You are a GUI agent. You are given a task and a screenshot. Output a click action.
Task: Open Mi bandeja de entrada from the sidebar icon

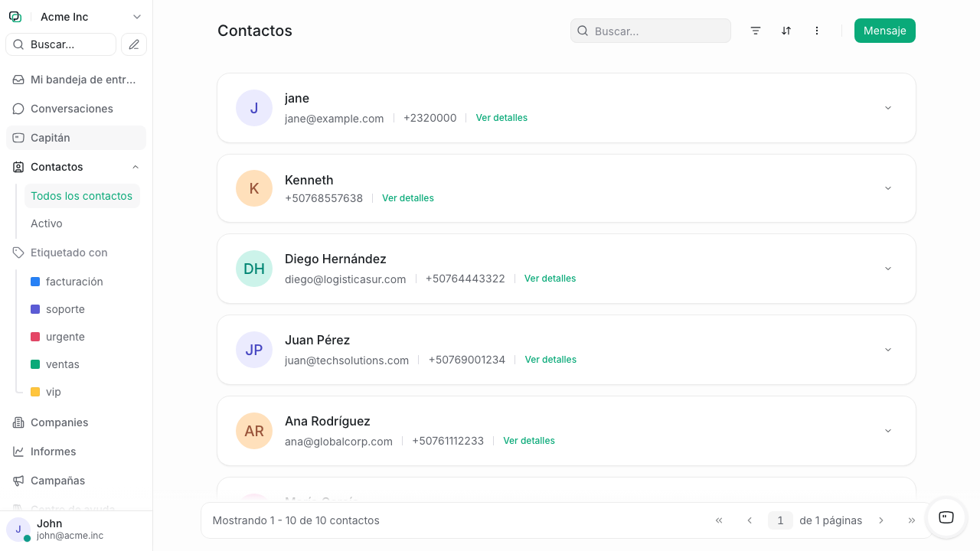click(18, 79)
